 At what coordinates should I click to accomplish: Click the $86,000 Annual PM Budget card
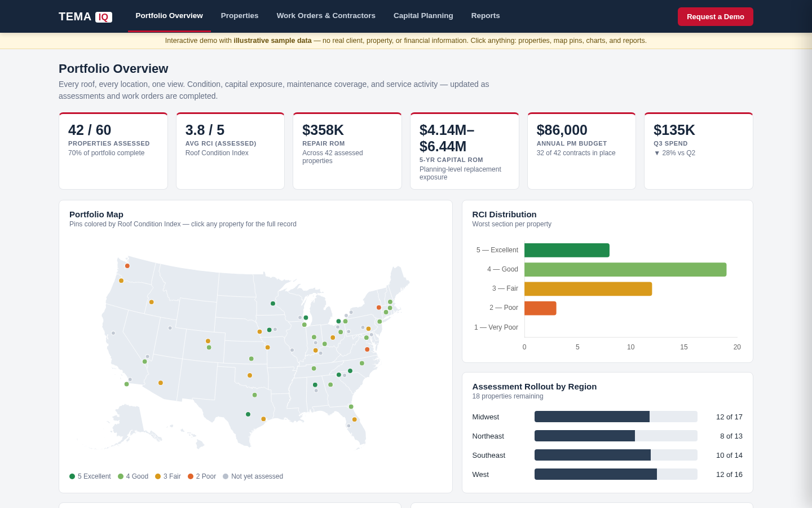pyautogui.click(x=581, y=151)
